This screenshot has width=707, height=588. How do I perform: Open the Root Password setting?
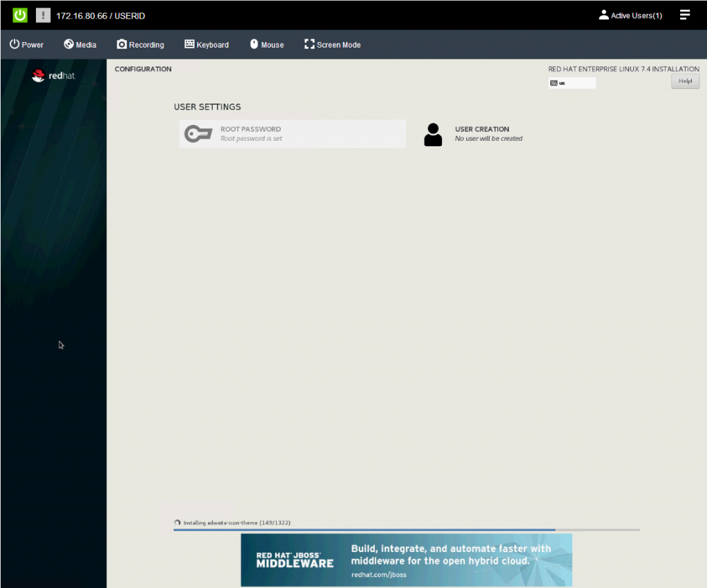pyautogui.click(x=292, y=134)
